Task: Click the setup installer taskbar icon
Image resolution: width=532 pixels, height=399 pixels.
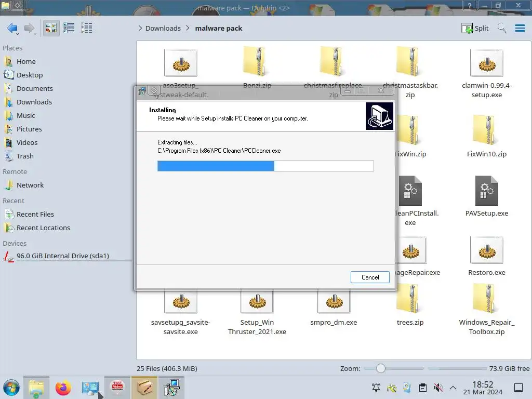Action: [171, 388]
